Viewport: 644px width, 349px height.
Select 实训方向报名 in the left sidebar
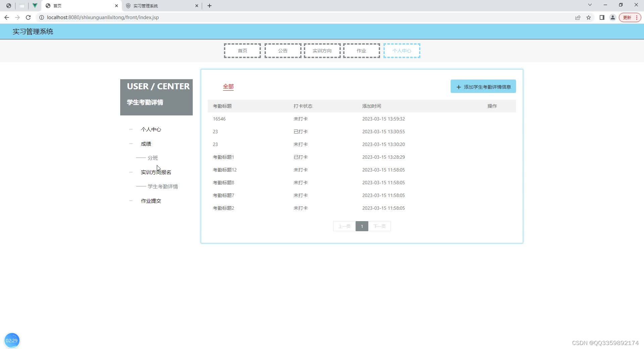click(156, 172)
